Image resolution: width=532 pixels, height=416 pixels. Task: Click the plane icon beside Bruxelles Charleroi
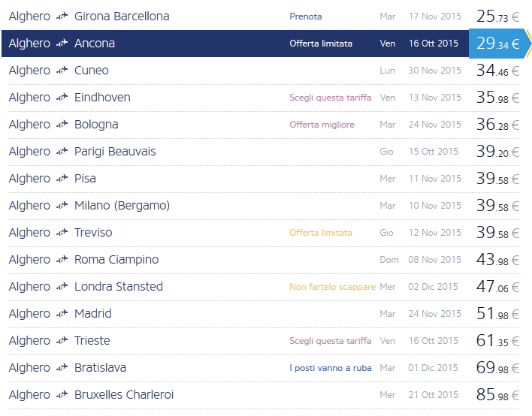click(x=62, y=395)
